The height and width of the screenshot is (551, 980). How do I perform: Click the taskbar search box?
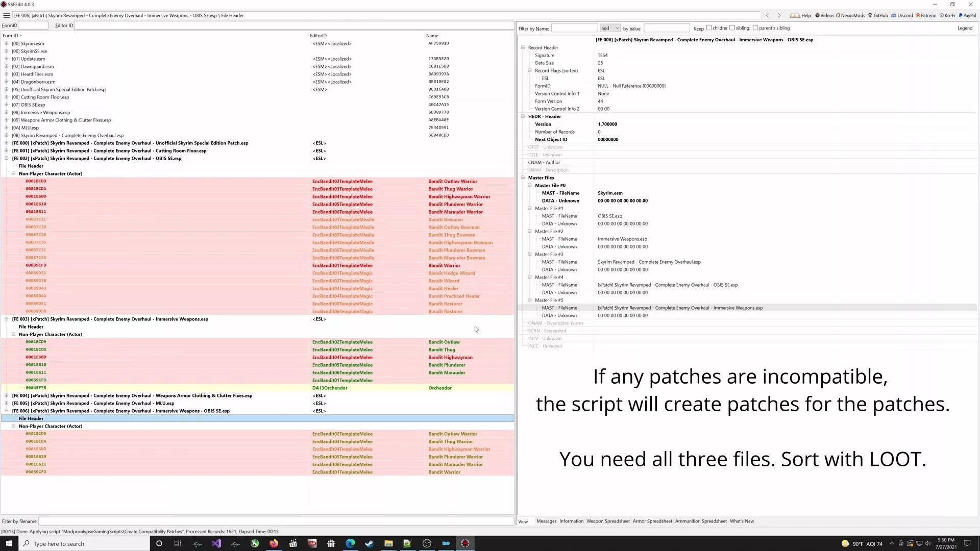click(x=84, y=543)
